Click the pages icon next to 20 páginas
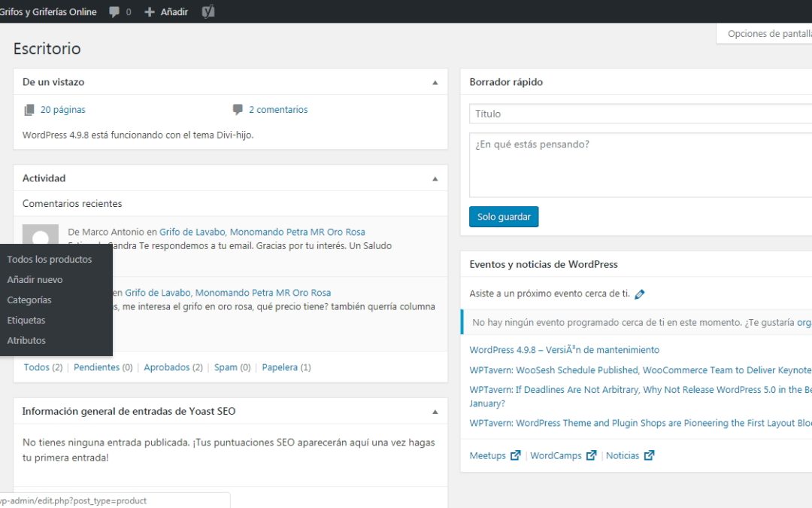Screen dimensions: 812x508 [x=29, y=110]
